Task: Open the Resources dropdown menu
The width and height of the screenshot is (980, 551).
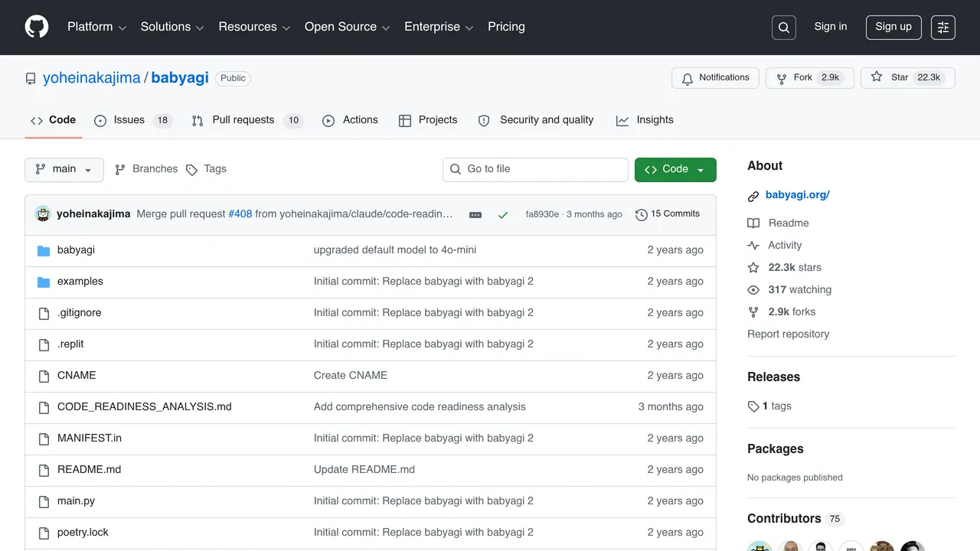Action: (x=254, y=27)
